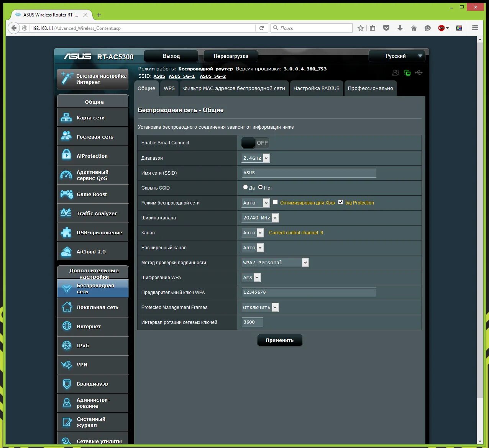This screenshot has height=448, width=489.
Task: Open Pocket save icon in toolbar
Action: (386, 28)
